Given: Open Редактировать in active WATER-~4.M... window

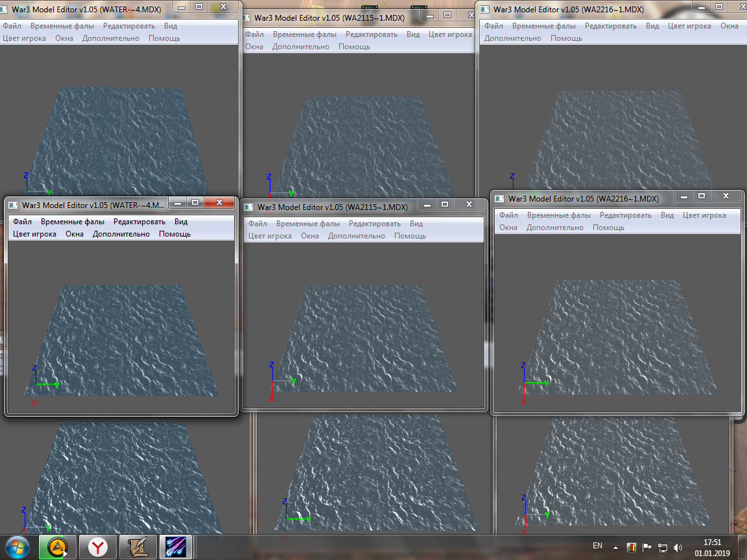Looking at the screenshot, I should pos(139,222).
